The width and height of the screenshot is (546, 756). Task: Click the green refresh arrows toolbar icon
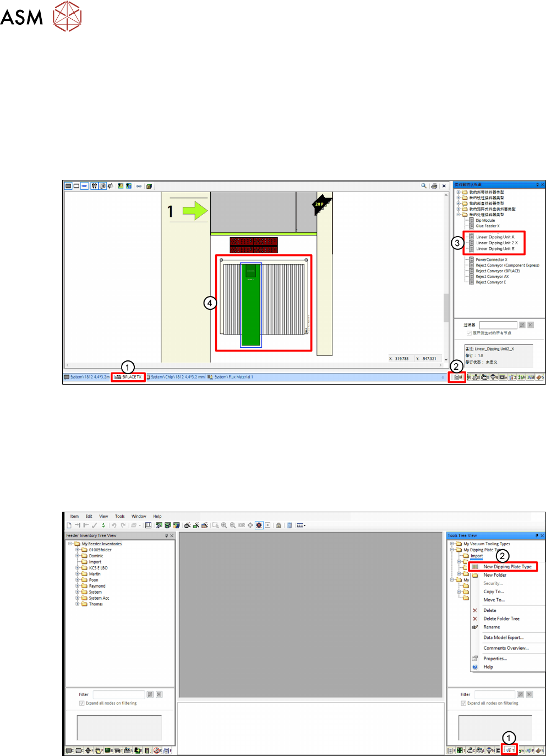click(x=103, y=525)
